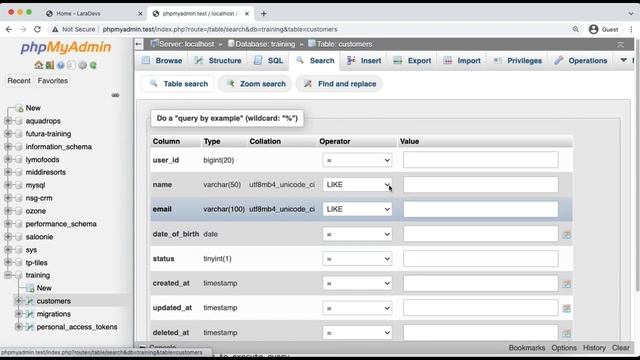Open calendar picker for deleted_at

(566, 333)
